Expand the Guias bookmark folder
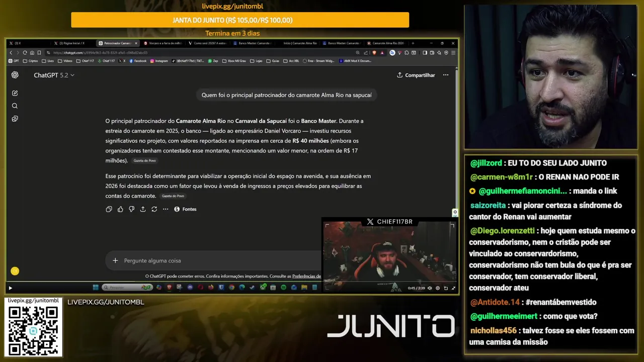 [x=273, y=61]
